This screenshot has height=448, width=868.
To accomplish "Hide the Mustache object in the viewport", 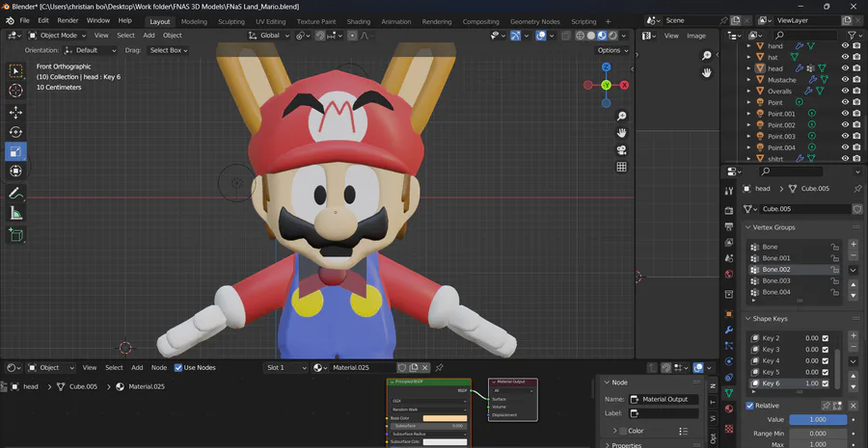I will (845, 80).
